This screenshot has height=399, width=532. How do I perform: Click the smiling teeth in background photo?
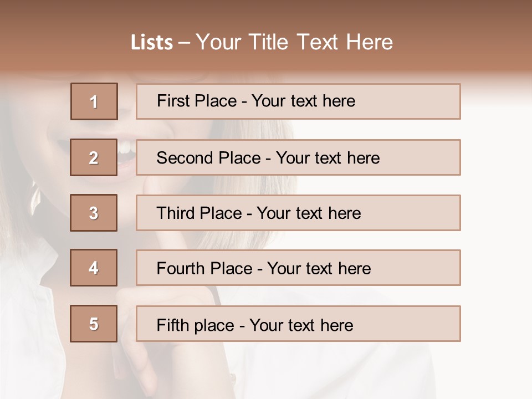coord(126,148)
